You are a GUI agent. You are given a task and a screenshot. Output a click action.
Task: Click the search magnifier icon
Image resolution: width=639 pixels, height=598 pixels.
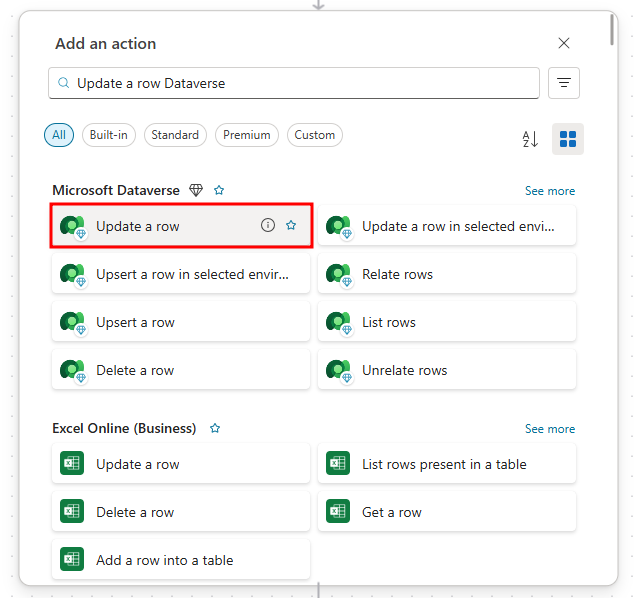[64, 83]
